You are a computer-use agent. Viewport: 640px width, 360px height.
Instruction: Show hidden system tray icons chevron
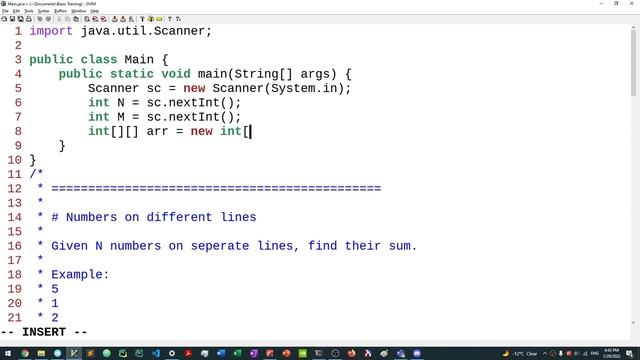(x=545, y=353)
